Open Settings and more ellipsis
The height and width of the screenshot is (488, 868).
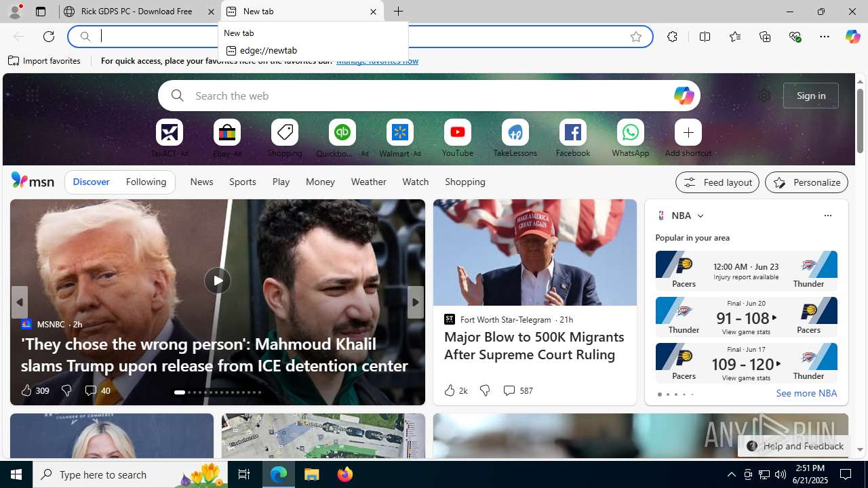tap(824, 37)
